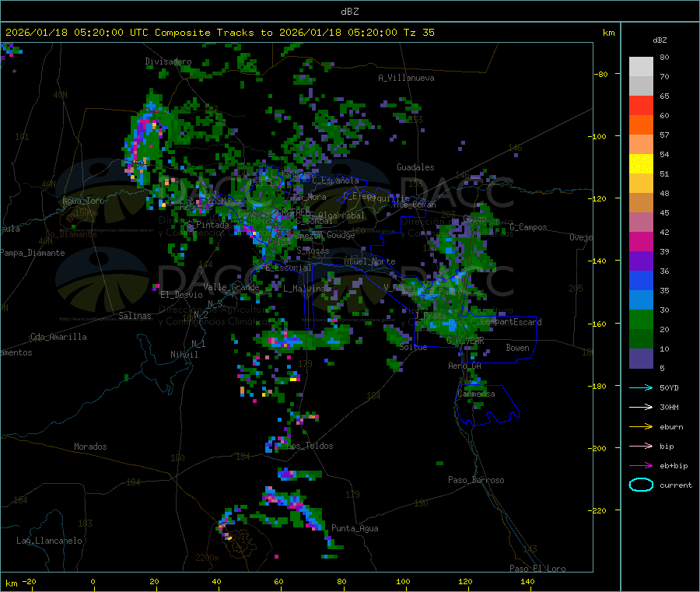
Task: Click the L_Malvinas place label
Action: point(306,289)
